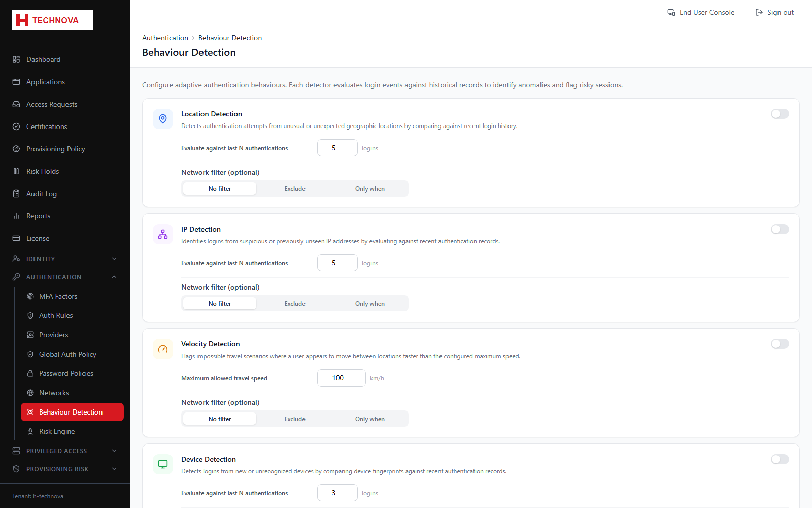The height and width of the screenshot is (508, 812).
Task: Click the Networks globe icon
Action: point(30,393)
